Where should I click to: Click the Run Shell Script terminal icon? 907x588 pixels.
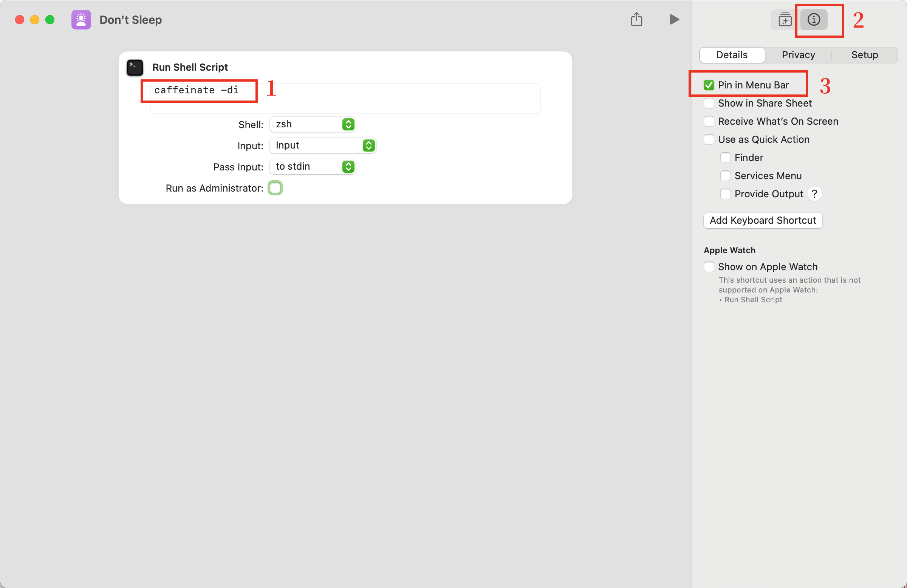(x=135, y=67)
